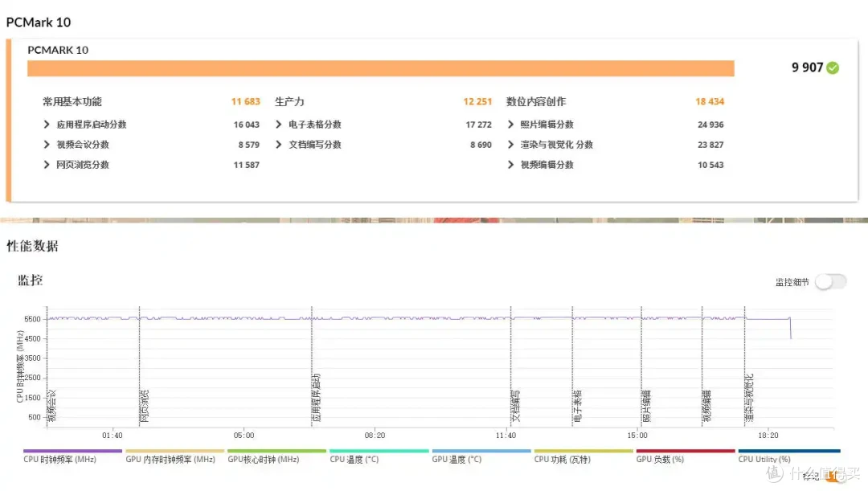The width and height of the screenshot is (868, 491).
Task: Select the CPU Utility (%) legend swatch
Action: (789, 451)
